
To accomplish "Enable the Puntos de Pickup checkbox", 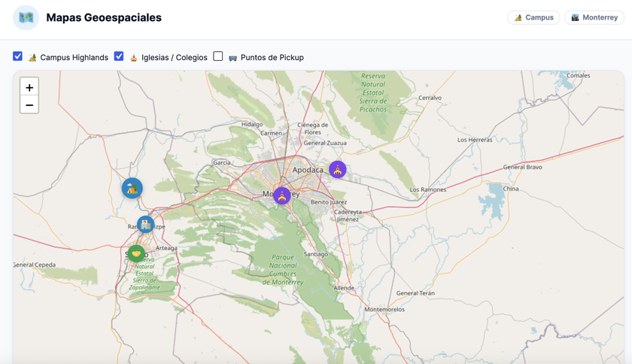I will (217, 56).
